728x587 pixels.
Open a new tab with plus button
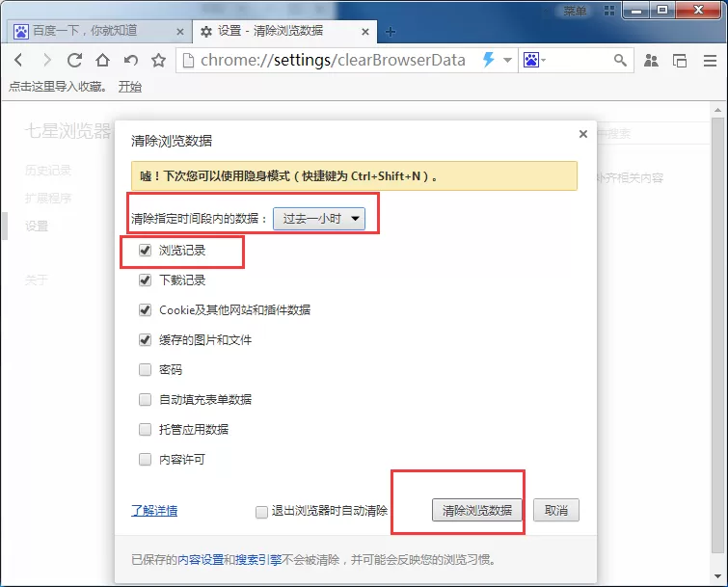pos(391,32)
